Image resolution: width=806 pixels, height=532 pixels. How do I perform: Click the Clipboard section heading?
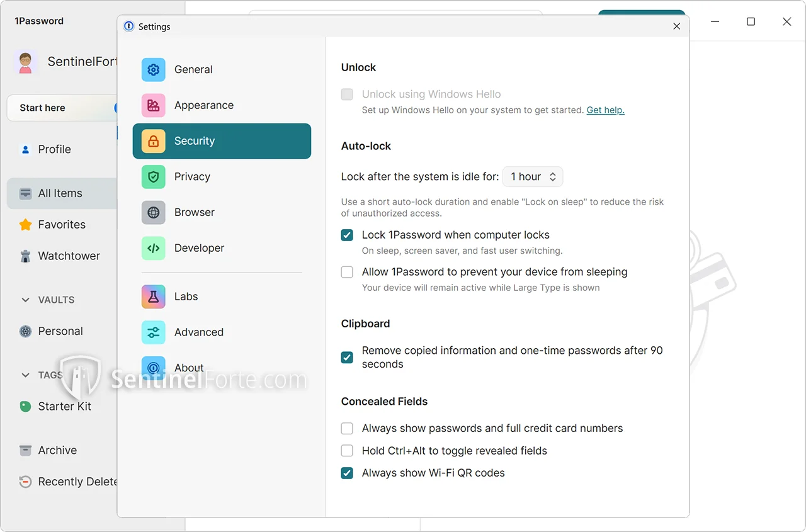point(365,324)
